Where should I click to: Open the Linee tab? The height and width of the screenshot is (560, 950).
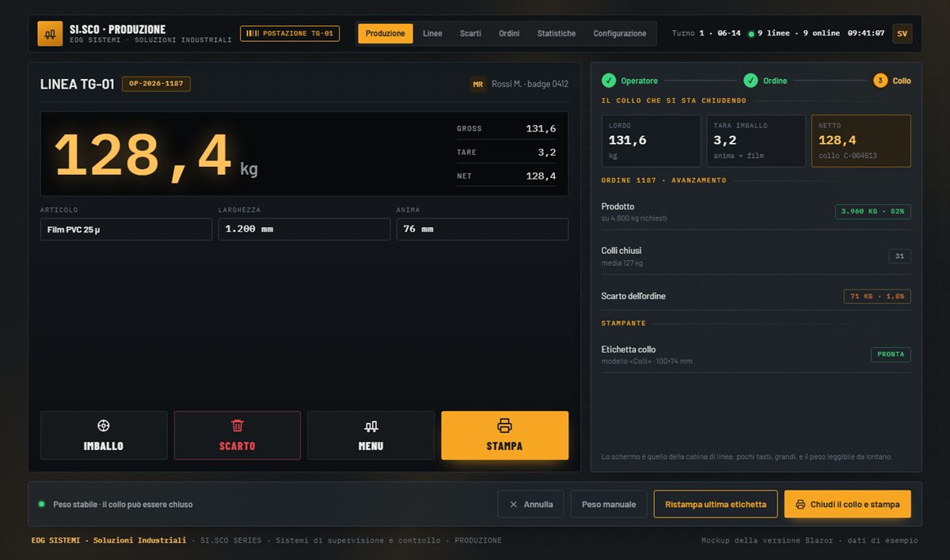coord(432,34)
